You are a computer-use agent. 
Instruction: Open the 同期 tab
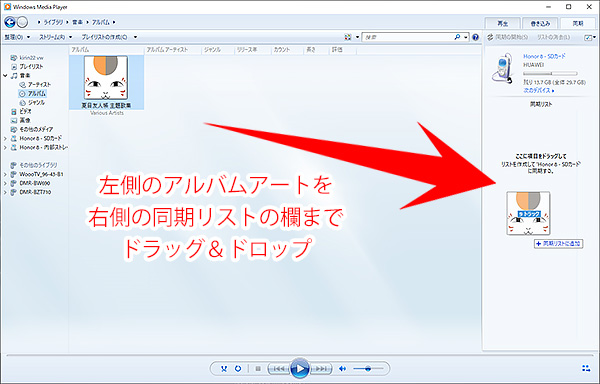click(x=578, y=23)
